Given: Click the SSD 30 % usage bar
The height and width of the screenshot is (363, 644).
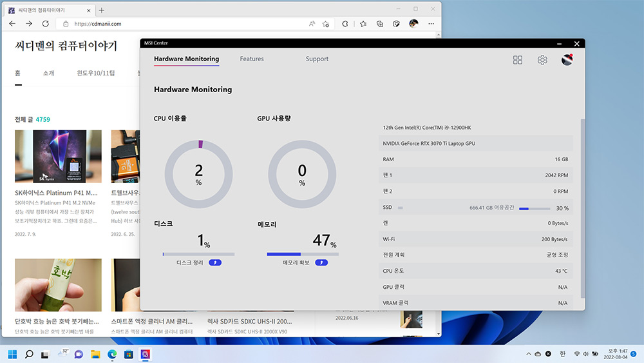Looking at the screenshot, I should pos(535,209).
